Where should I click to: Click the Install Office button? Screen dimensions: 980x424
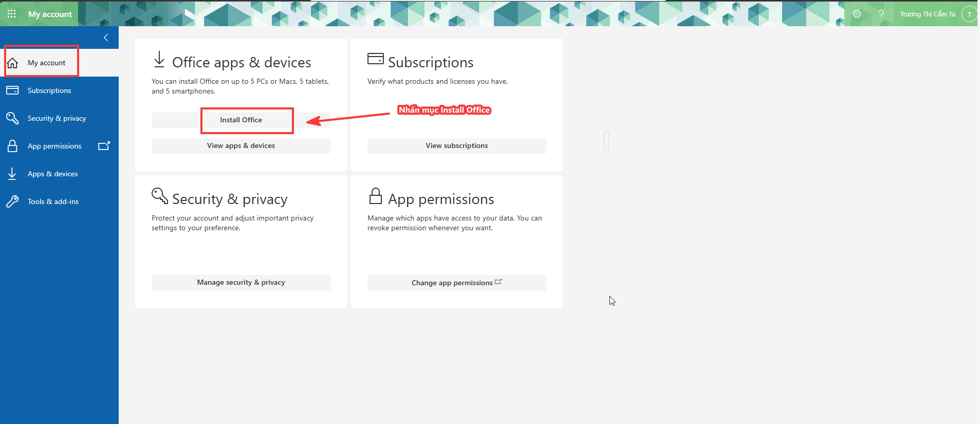click(x=241, y=120)
